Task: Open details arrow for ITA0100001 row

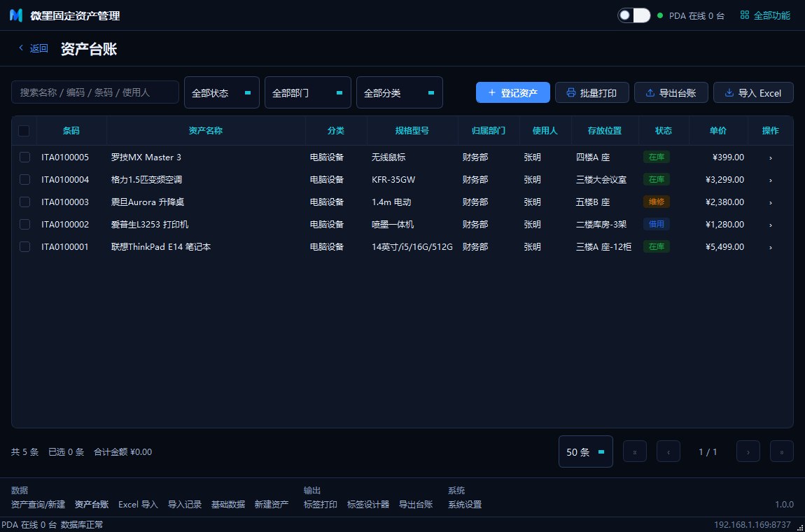Action: coord(770,247)
